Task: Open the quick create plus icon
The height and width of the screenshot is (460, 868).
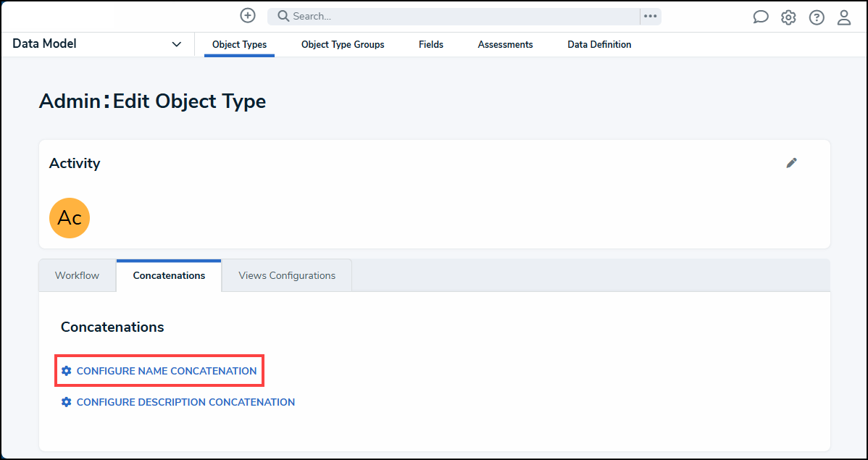Action: pyautogui.click(x=247, y=15)
